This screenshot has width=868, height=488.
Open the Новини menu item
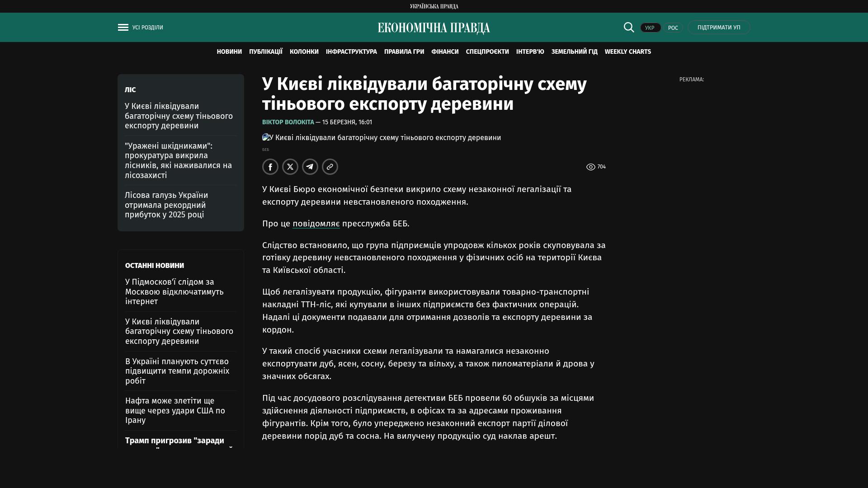[229, 52]
